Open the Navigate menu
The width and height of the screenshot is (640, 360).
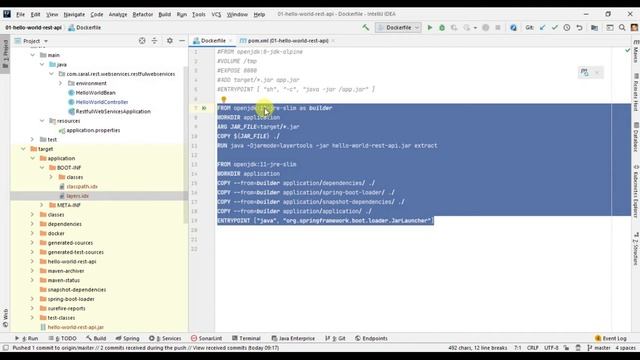(x=74, y=14)
